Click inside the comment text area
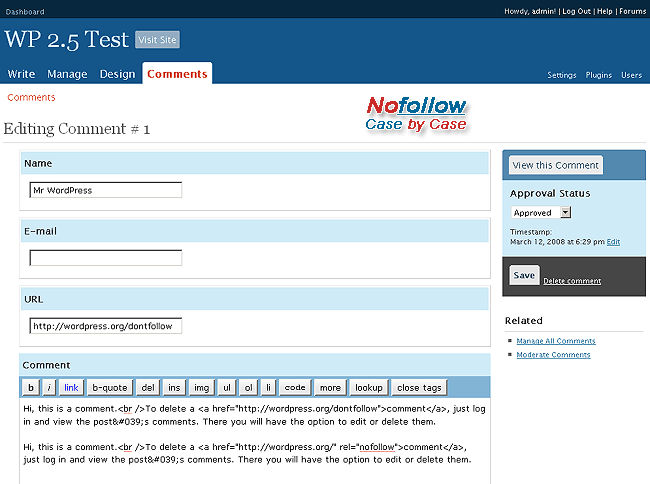This screenshot has height=484, width=650. [255, 440]
